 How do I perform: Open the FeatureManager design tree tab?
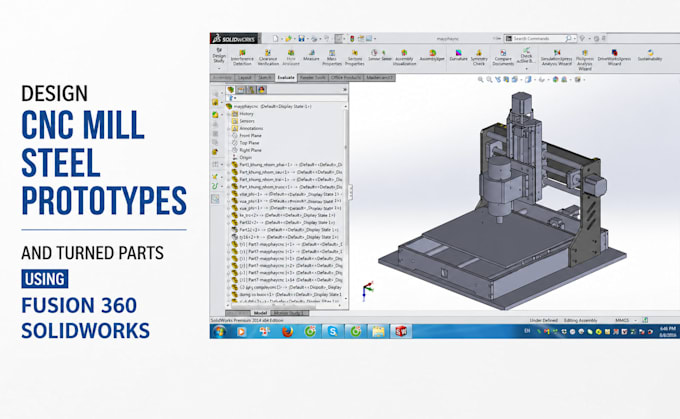231,90
